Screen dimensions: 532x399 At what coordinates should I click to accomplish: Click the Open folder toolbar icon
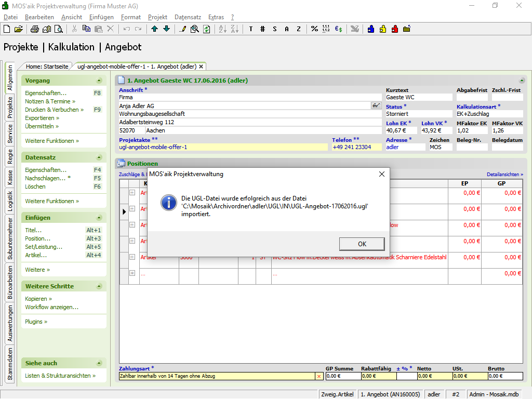(19, 29)
